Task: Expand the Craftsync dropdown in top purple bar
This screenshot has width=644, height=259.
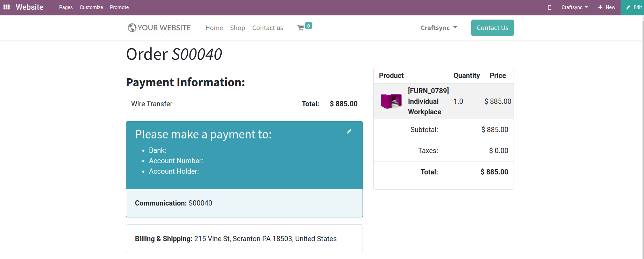Action: point(574,7)
